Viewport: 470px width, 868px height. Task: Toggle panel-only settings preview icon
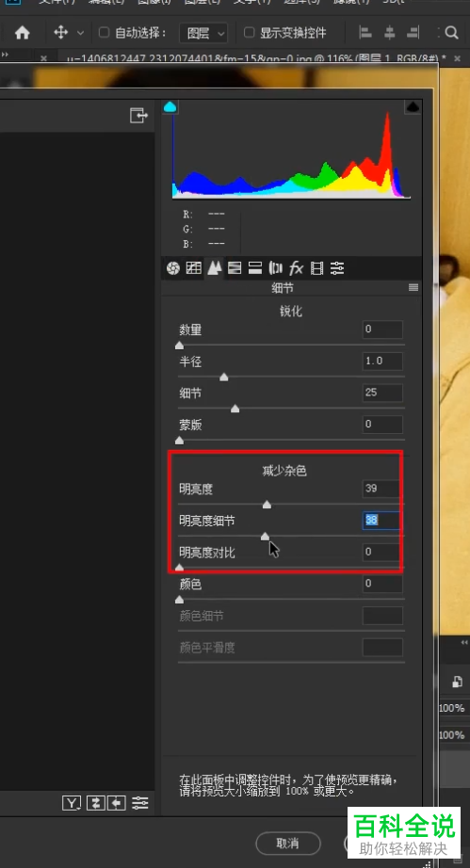(140, 803)
